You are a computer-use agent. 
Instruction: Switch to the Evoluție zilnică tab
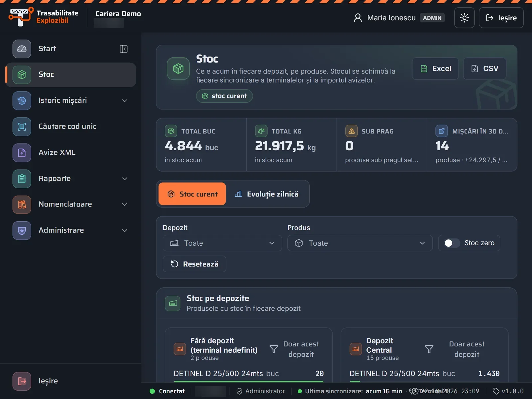[266, 194]
